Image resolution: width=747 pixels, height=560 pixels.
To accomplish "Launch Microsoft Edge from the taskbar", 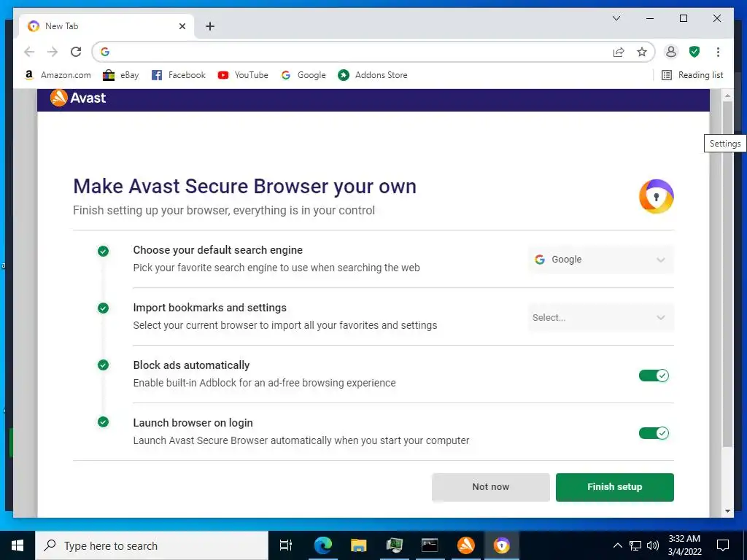I will pyautogui.click(x=322, y=545).
